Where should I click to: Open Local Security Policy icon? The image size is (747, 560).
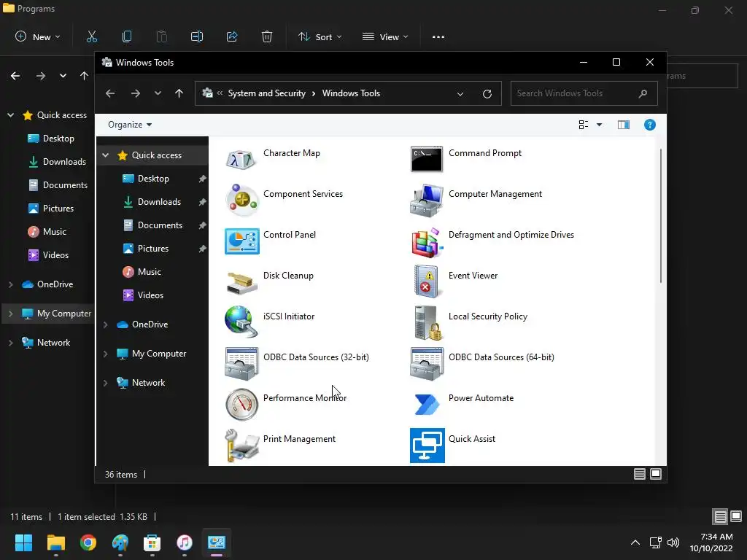427,322
